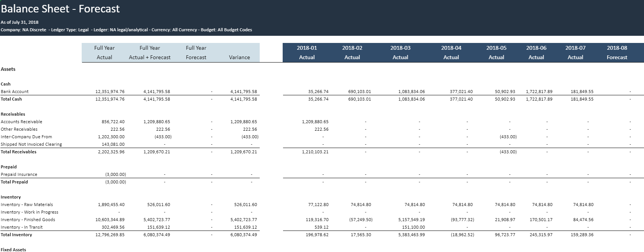Click Bank Account's 12,351,974.76 full year actual
This screenshot has width=644, height=252.
pyautogui.click(x=110, y=92)
